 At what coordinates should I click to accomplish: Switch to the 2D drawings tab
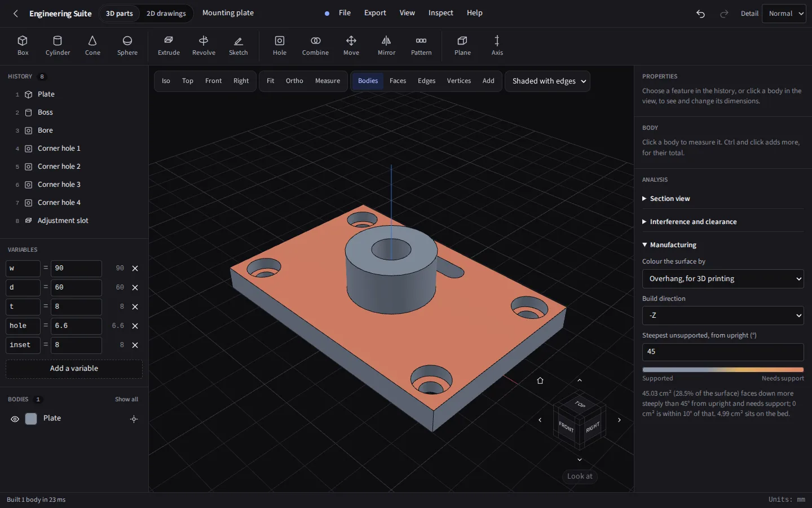166,14
